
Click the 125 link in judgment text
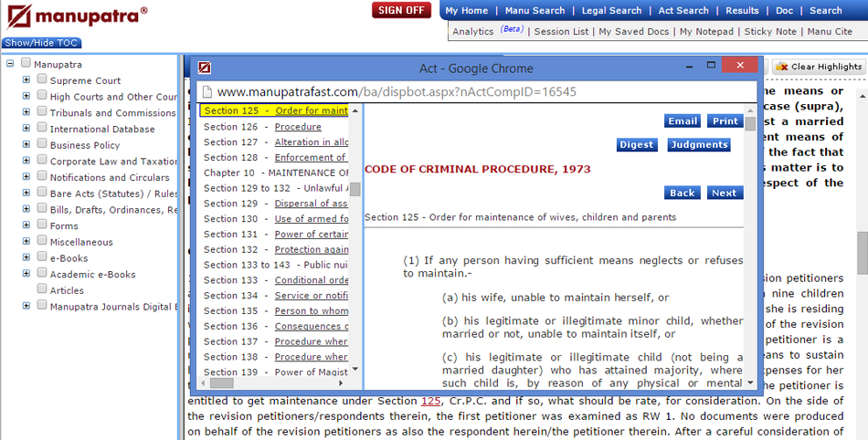[x=430, y=401]
